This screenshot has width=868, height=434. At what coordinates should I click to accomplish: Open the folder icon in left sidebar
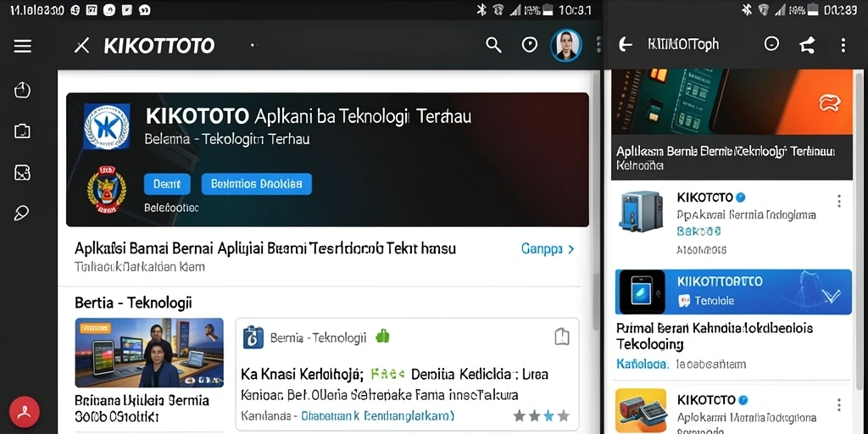(x=22, y=131)
